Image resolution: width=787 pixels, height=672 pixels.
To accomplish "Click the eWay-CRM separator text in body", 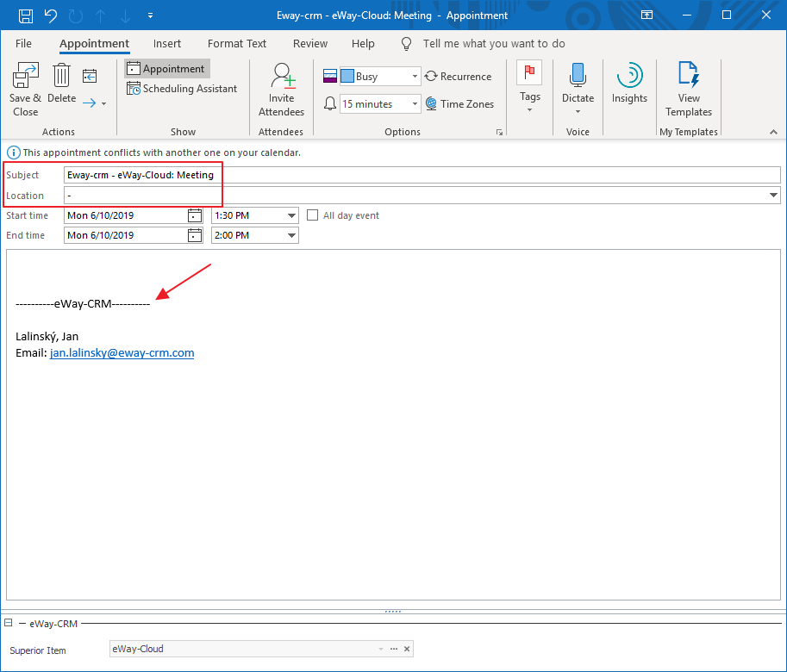I will tap(83, 304).
